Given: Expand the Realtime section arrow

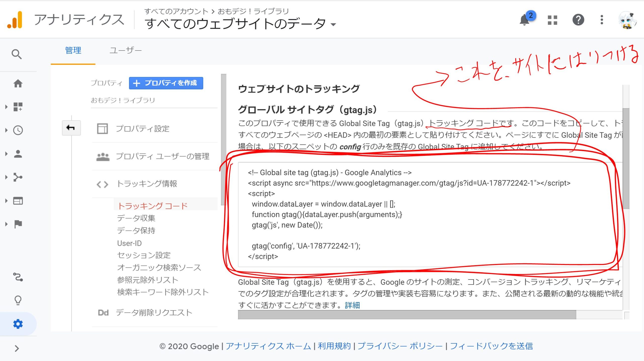Looking at the screenshot, I should [x=6, y=130].
